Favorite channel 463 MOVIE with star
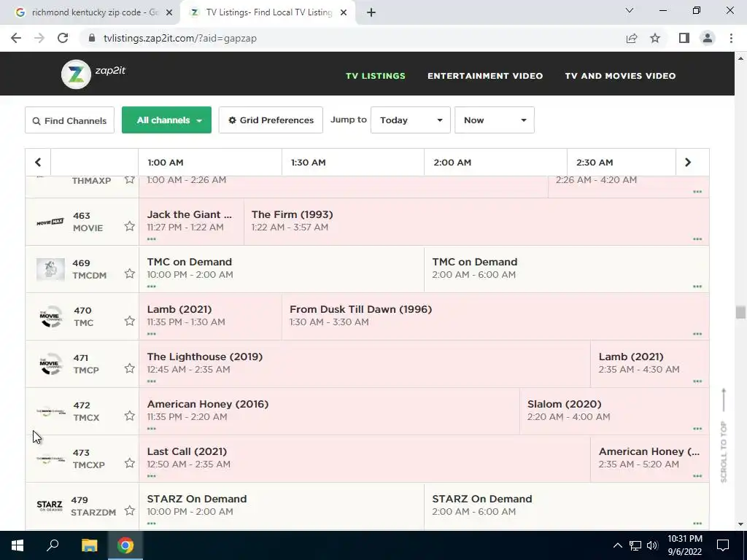The image size is (747, 560). 130,226
